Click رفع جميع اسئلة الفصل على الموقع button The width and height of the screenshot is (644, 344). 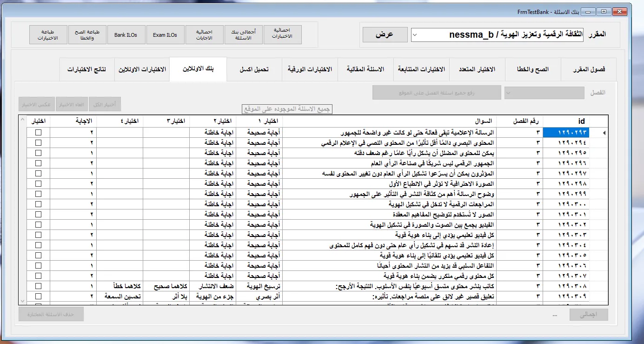437,93
